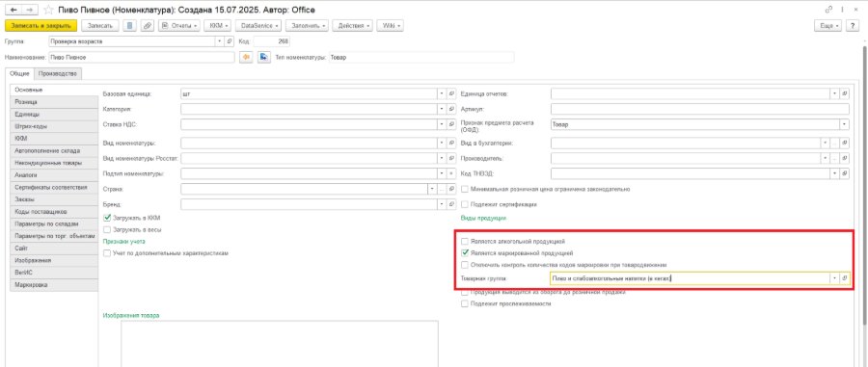Open the Розница section in sidebar
Screen dimensions: 868x367
pyautogui.click(x=54, y=102)
